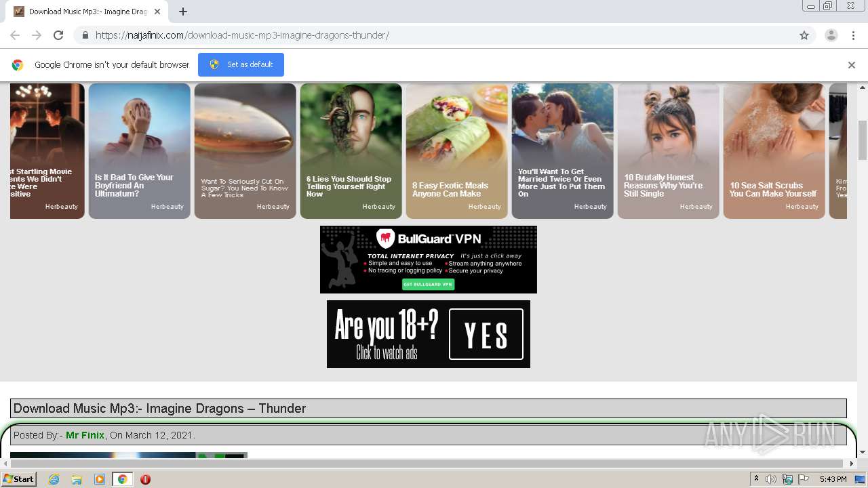Click the scrollbar up arrow
868x488 pixels.
tap(863, 87)
